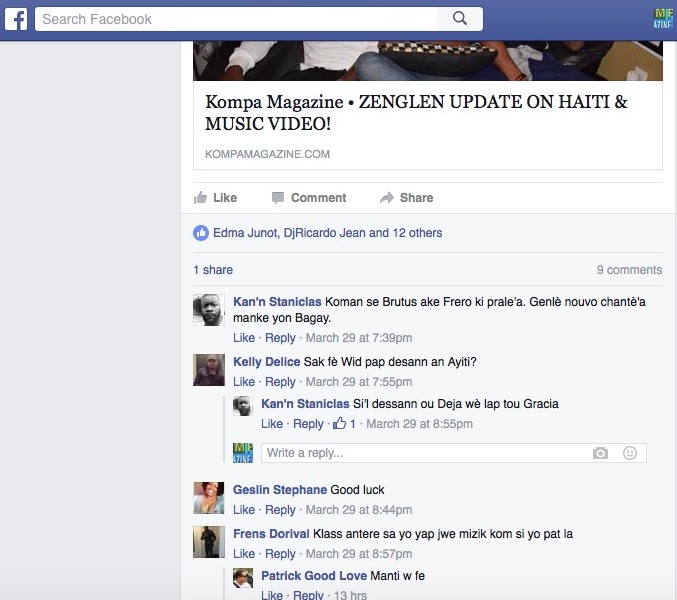Click the Comment button text under post
677x600 pixels.
tap(319, 198)
